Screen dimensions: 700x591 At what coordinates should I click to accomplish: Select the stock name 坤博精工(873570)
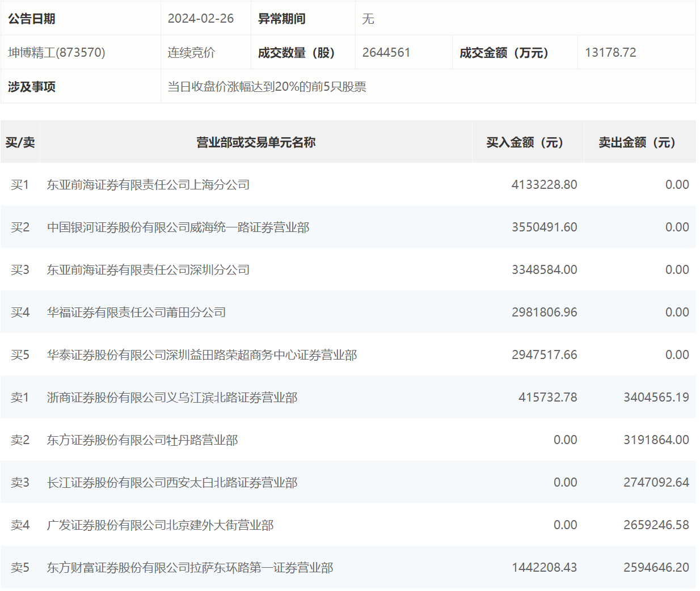click(57, 53)
